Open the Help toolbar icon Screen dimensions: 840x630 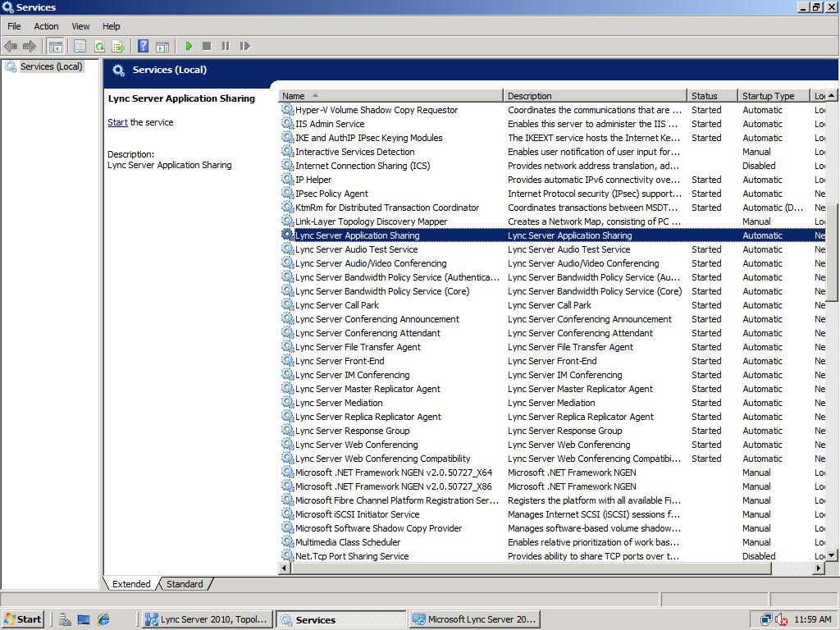tap(143, 46)
